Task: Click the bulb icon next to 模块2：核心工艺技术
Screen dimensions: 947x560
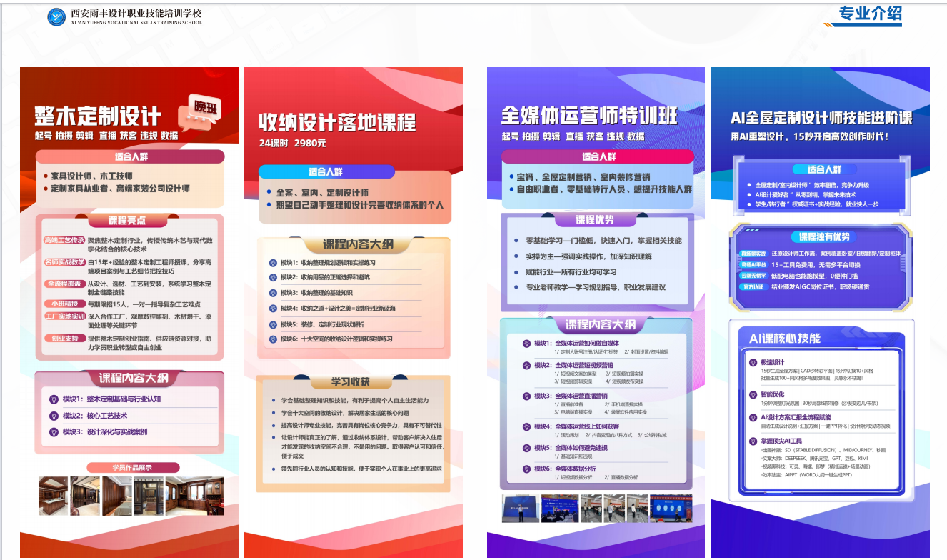Action: click(54, 416)
